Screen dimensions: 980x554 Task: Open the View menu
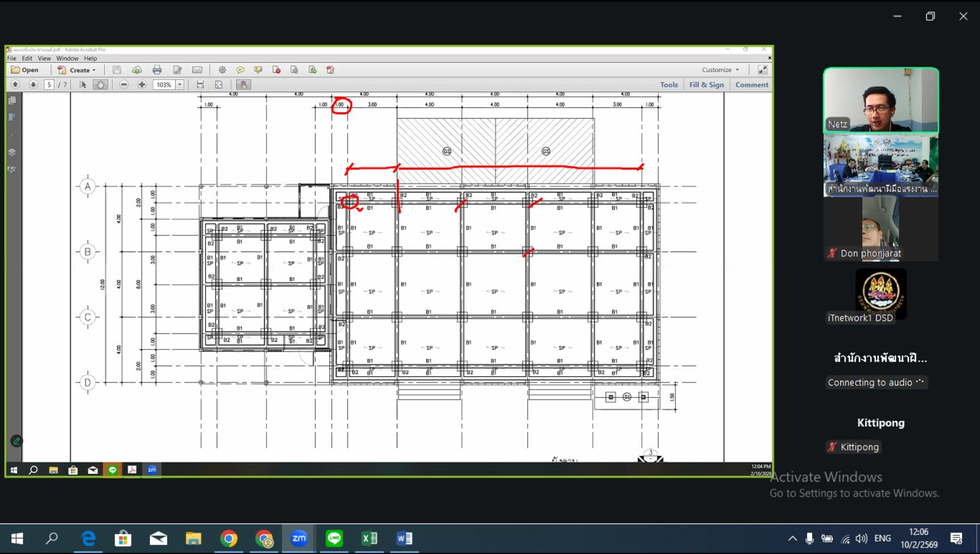pyautogui.click(x=44, y=59)
